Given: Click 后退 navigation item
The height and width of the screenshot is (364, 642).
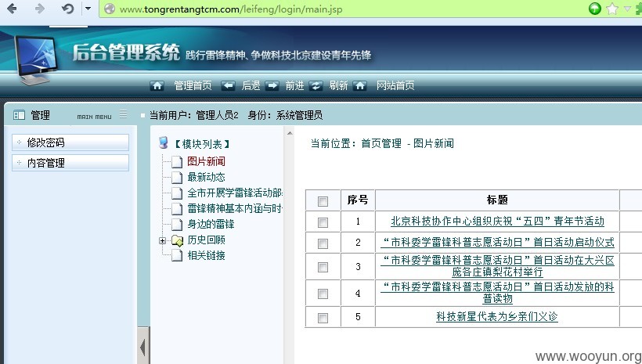Looking at the screenshot, I should pos(251,85).
